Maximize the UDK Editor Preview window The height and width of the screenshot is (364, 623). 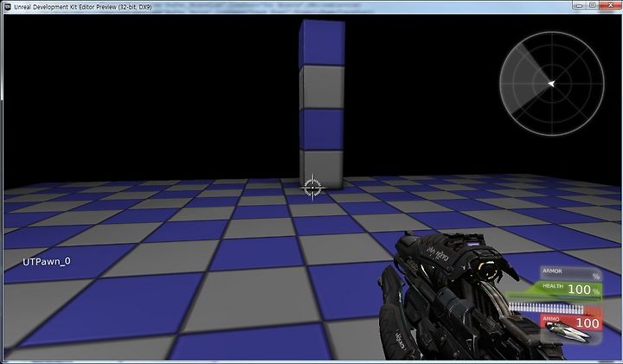(593, 5)
